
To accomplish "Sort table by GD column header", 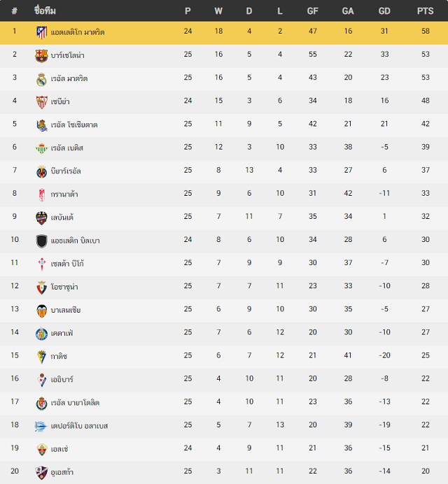I will tap(384, 11).
